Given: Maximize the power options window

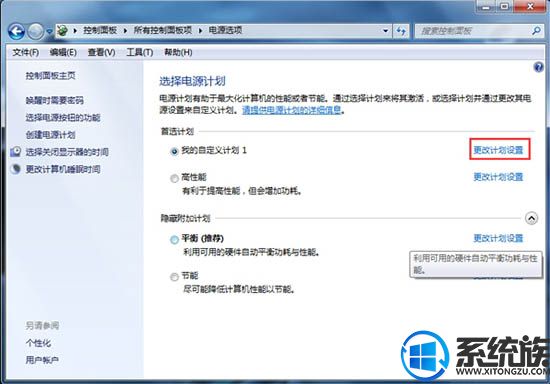Looking at the screenshot, I should point(504,6).
